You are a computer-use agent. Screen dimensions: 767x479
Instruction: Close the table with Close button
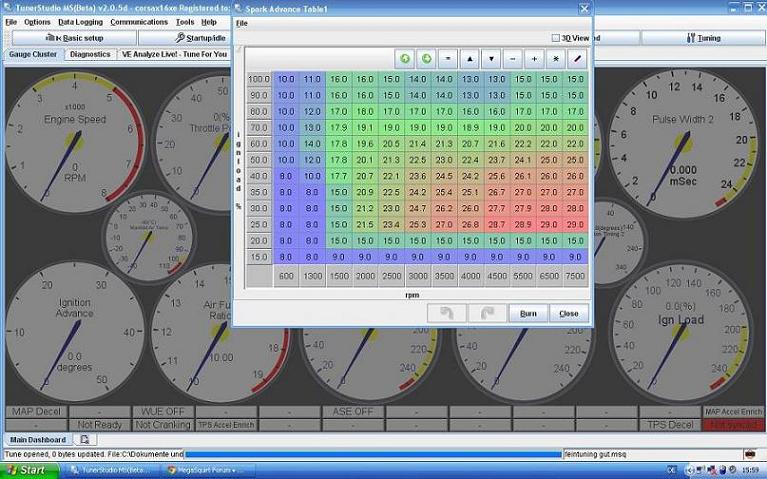pyautogui.click(x=569, y=313)
